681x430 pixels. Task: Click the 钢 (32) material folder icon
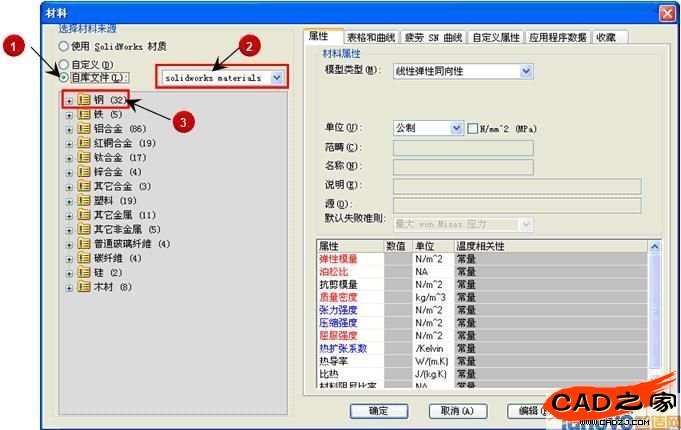[84, 100]
